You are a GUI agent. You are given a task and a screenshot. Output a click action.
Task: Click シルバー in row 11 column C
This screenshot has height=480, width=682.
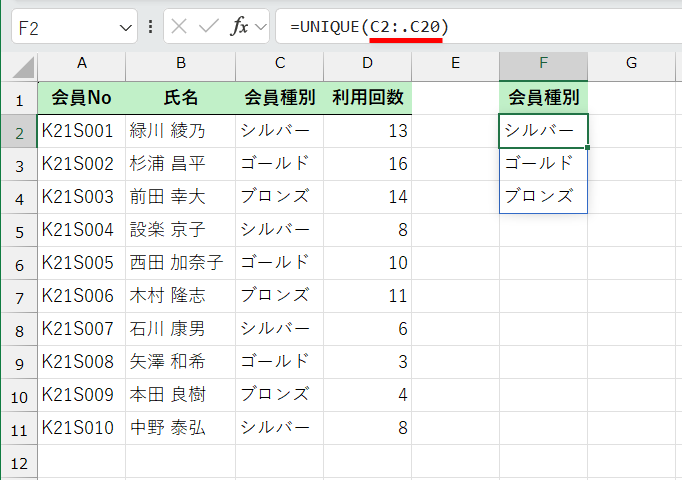tap(280, 428)
